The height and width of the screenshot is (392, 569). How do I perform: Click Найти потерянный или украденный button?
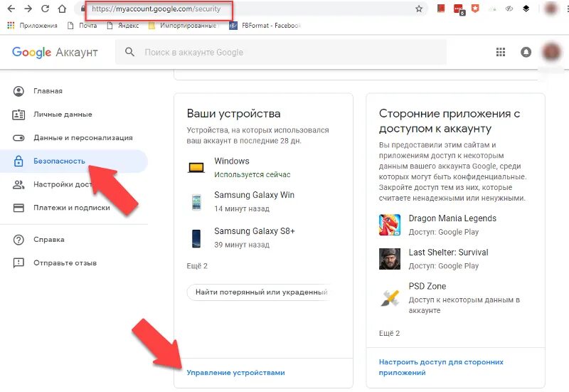258,292
